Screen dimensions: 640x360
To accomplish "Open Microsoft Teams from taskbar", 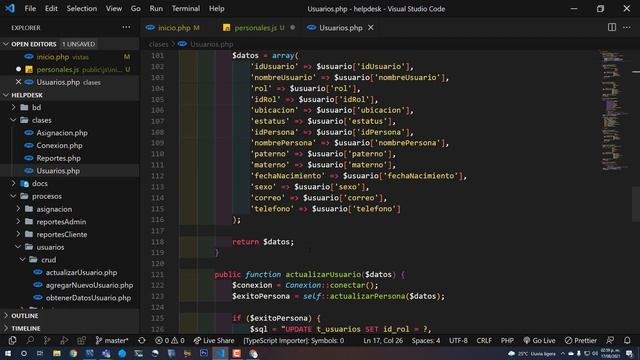I will [106, 353].
